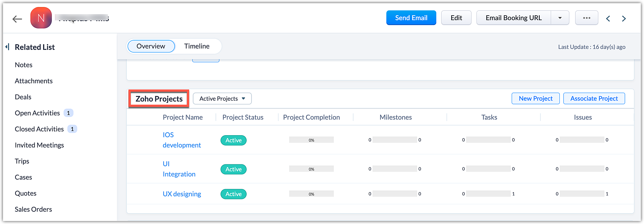644x224 pixels.
Task: Click the New Project button
Action: tap(535, 99)
